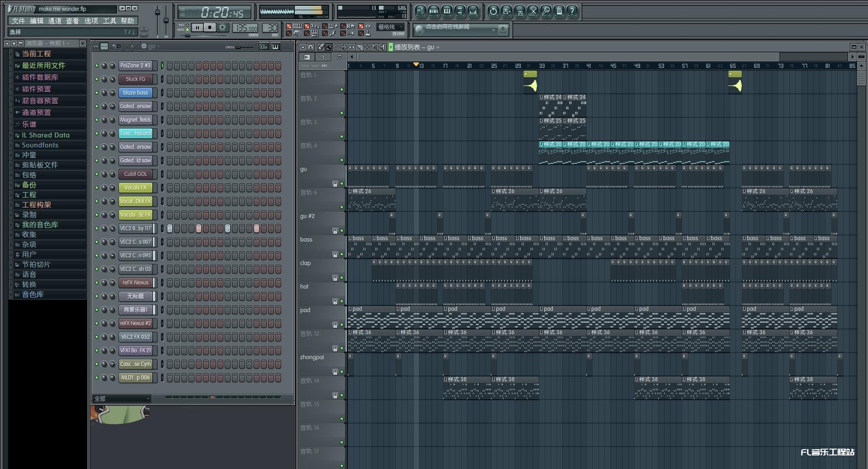The width and height of the screenshot is (868, 469).
Task: Click the Cubit GOL channel button
Action: coord(136,174)
